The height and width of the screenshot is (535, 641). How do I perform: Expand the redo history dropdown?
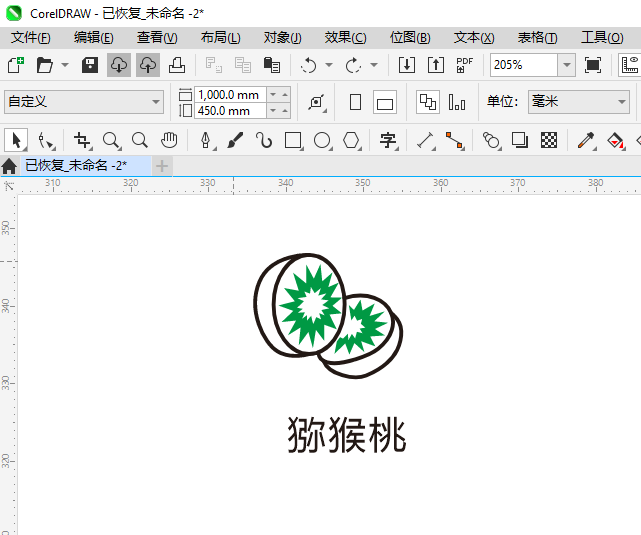(x=374, y=65)
